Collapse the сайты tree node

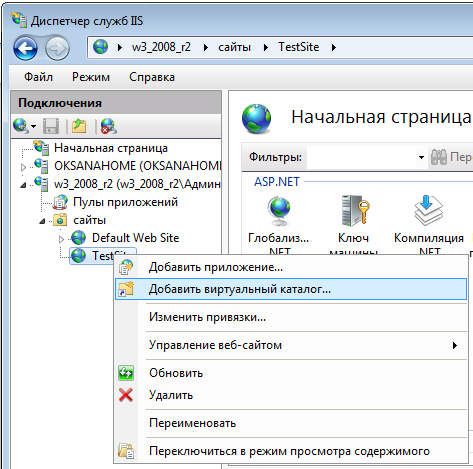coord(42,221)
